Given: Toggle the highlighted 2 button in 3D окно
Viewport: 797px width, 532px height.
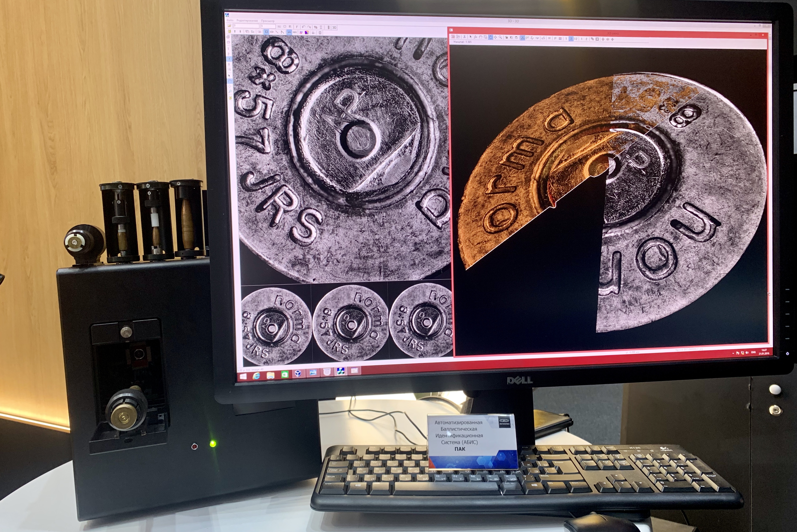Looking at the screenshot, I should pyautogui.click(x=571, y=39).
